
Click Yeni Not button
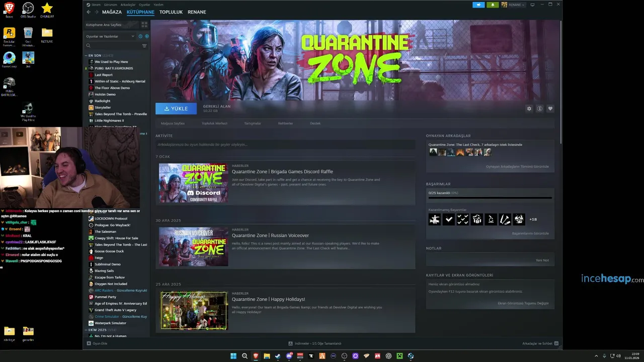point(542,260)
